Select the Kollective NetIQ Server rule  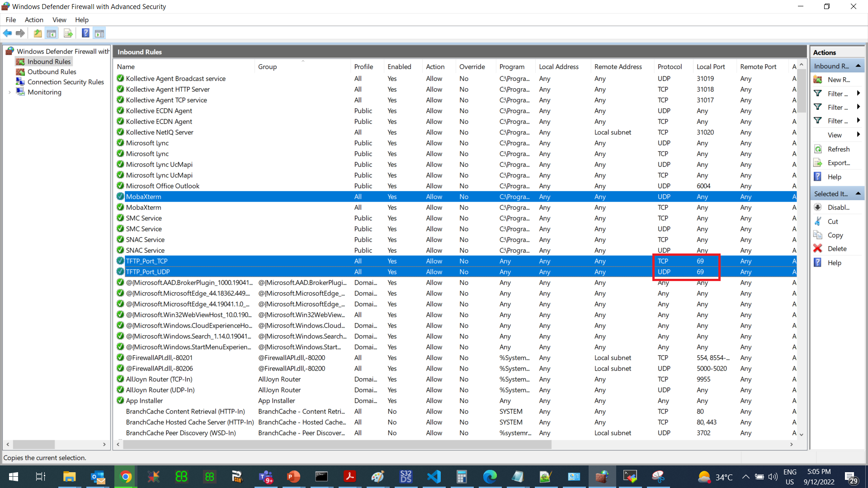455,132
